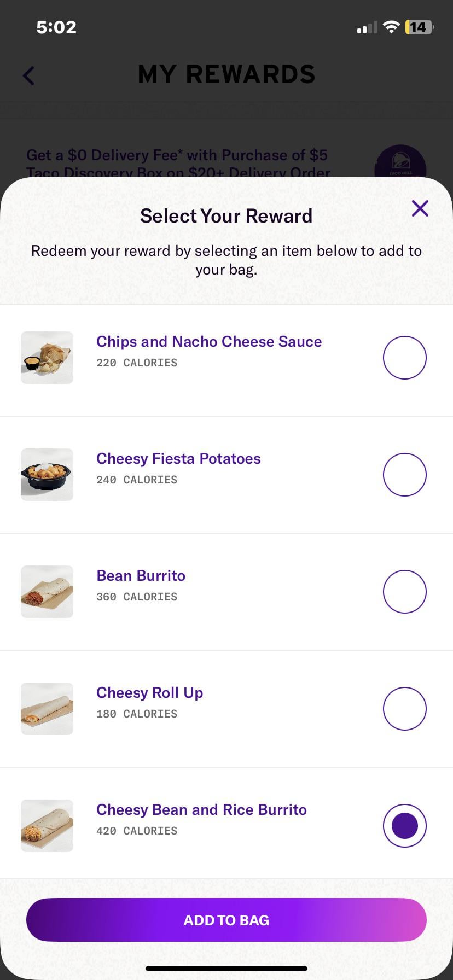Viewport: 453px width, 980px height.
Task: Tap the Bean Burrito item name
Action: [141, 576]
